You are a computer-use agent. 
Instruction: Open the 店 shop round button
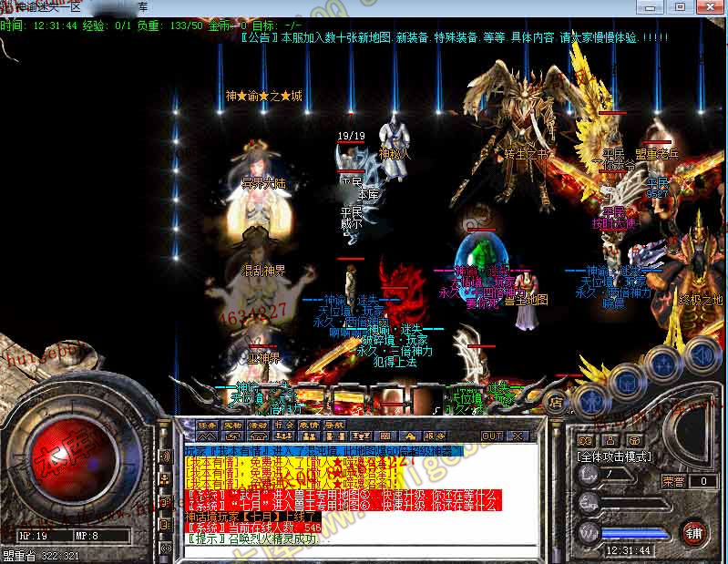point(556,402)
